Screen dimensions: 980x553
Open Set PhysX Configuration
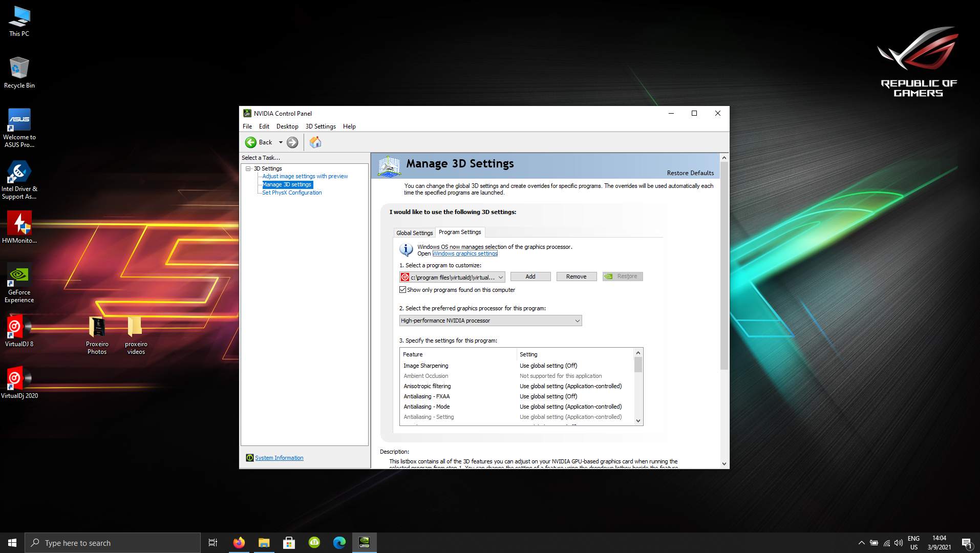(292, 193)
